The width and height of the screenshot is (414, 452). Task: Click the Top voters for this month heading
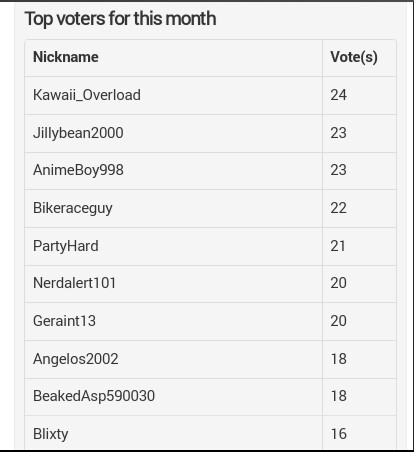point(120,19)
